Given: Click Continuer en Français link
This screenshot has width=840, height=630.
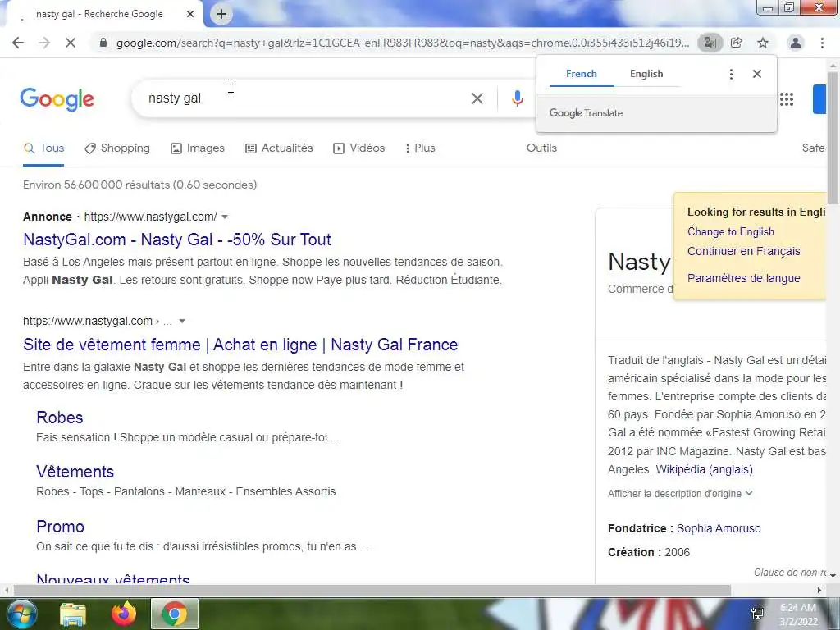Looking at the screenshot, I should click(743, 251).
